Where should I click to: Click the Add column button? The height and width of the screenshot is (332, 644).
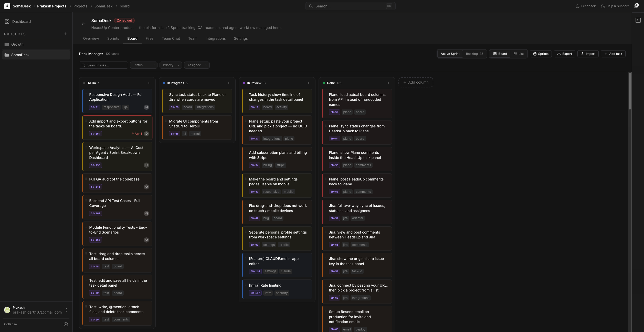click(416, 82)
